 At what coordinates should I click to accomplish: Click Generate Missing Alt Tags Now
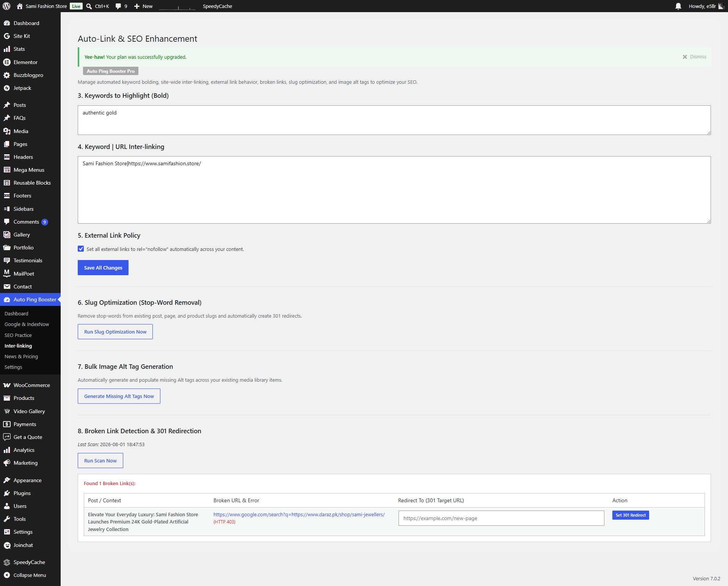119,396
